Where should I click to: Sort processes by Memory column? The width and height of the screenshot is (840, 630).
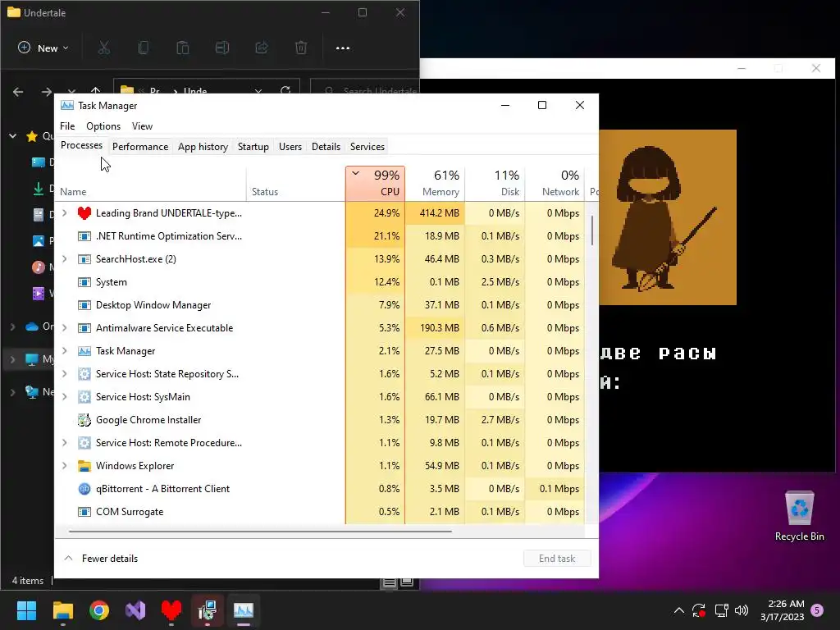tap(435, 183)
